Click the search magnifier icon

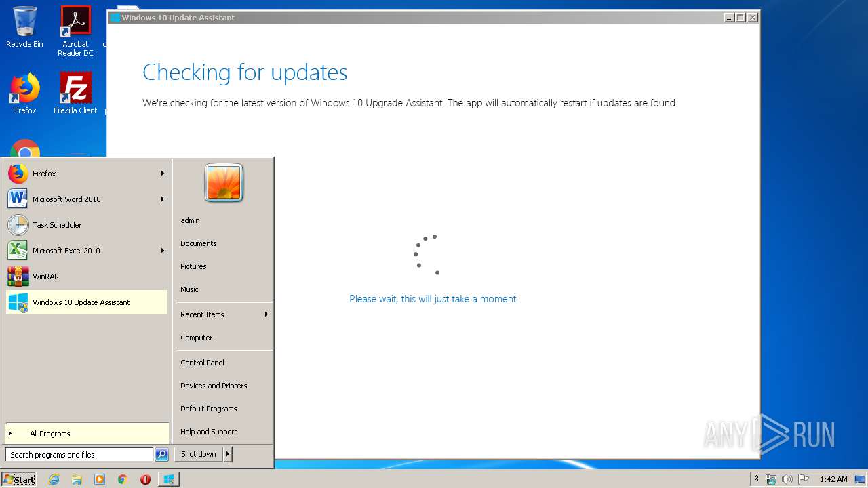(161, 455)
